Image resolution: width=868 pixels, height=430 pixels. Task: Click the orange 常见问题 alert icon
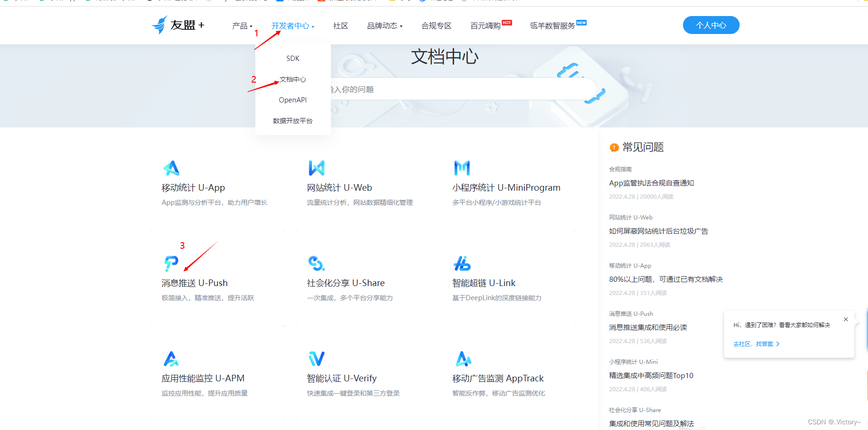614,147
